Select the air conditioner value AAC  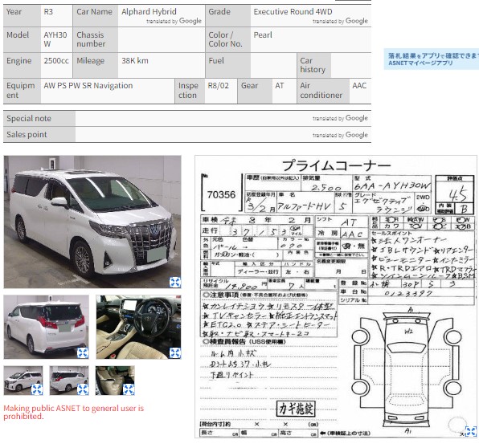coord(359,86)
